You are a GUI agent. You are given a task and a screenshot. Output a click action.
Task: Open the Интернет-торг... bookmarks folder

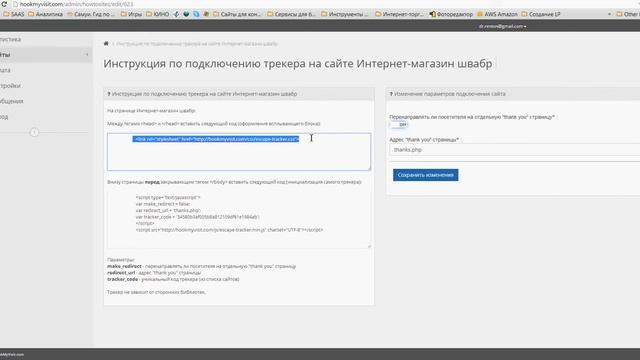pyautogui.click(x=399, y=14)
